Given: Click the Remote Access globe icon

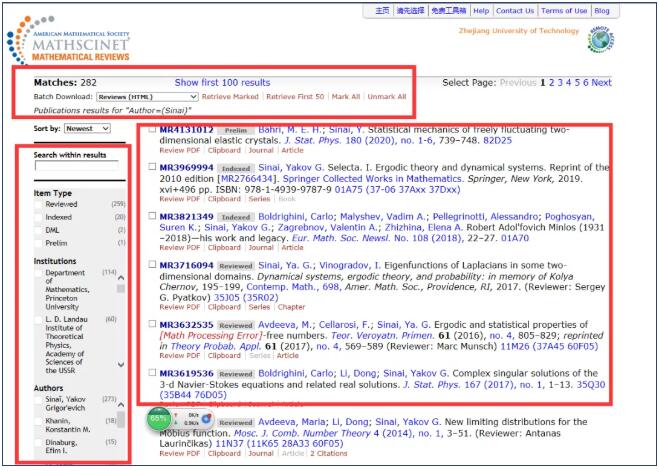Looking at the screenshot, I should pos(599,39).
